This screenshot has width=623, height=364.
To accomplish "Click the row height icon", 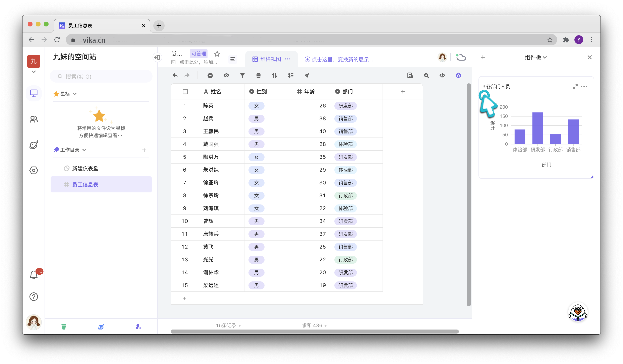I will pos(290,76).
